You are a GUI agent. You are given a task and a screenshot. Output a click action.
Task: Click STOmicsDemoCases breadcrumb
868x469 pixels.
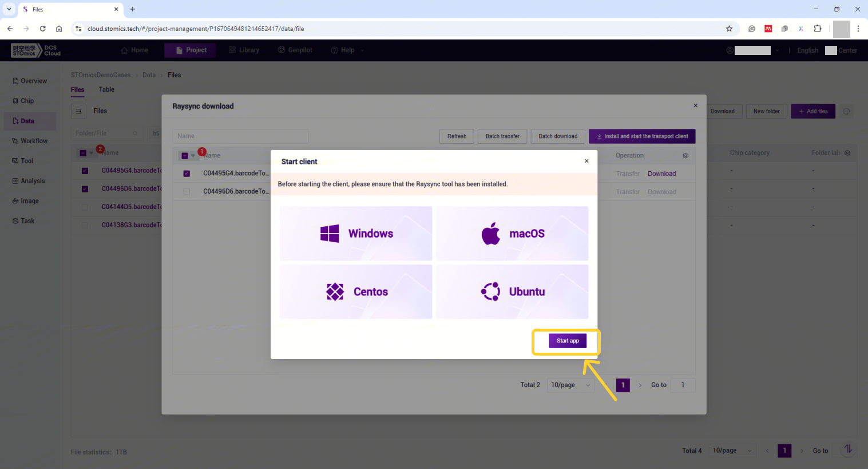click(101, 75)
